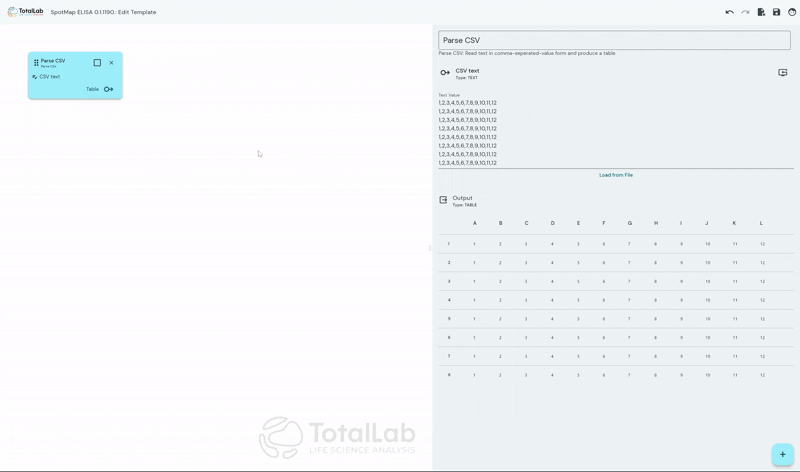Screen dimensions: 800x472
Task: Click column header B in output table
Action: [501, 223]
